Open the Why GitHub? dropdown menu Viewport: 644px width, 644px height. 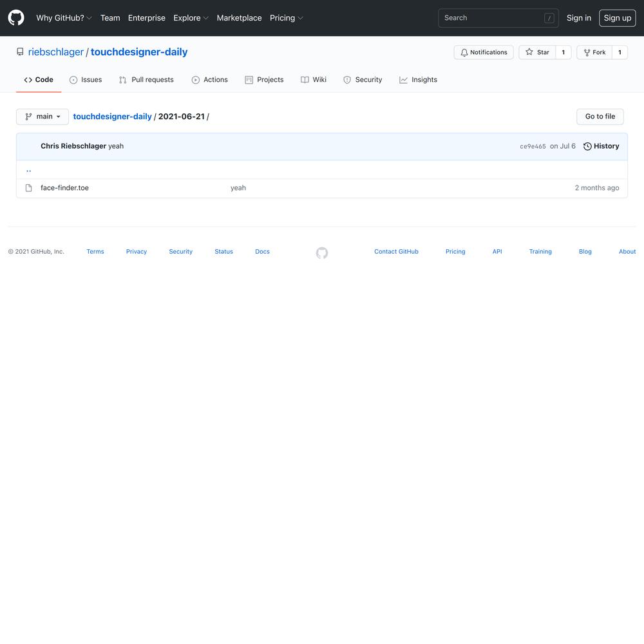point(64,18)
